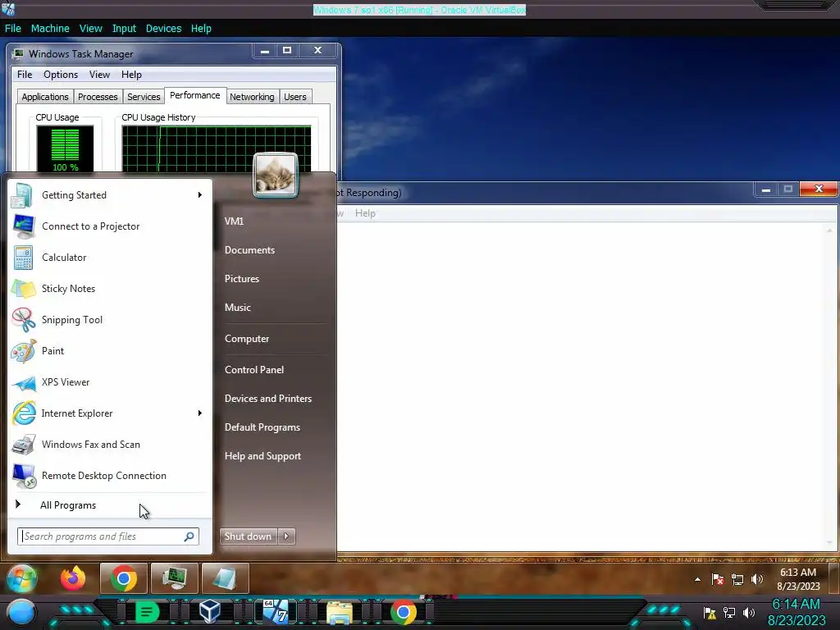
Task: Open Getting Started from the start menu
Action: point(109,195)
